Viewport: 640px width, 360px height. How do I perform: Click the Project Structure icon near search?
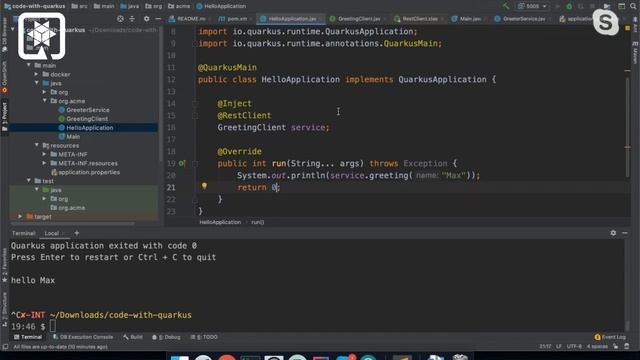click(621, 6)
